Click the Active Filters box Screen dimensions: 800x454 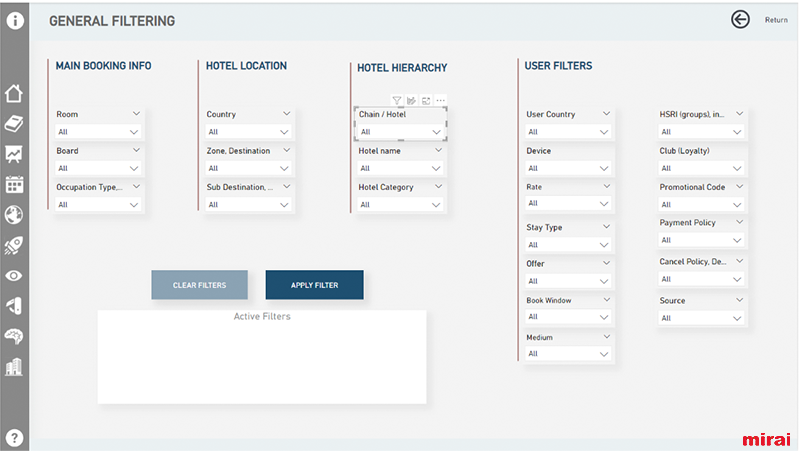pos(261,358)
